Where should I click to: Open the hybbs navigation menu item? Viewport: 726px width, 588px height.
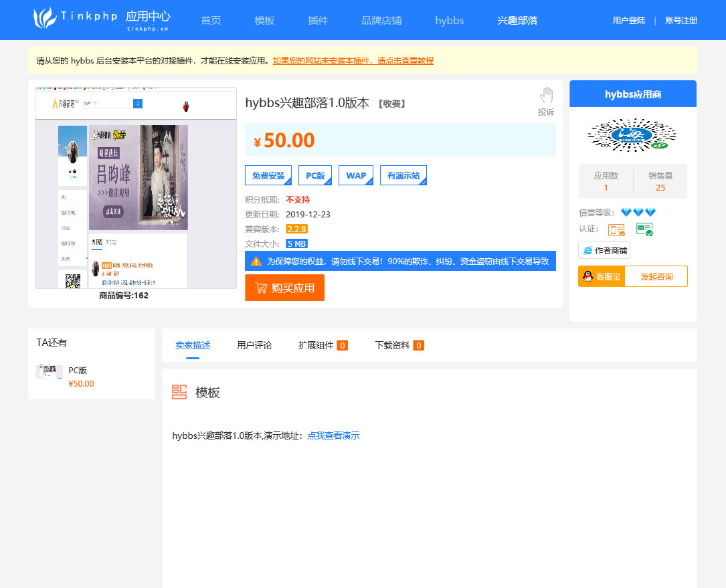(x=449, y=20)
